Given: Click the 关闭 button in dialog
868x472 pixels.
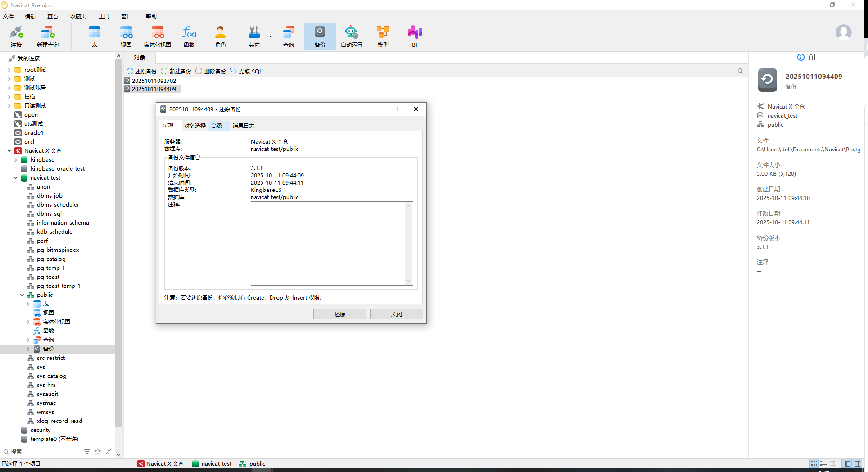Looking at the screenshot, I should (x=397, y=314).
